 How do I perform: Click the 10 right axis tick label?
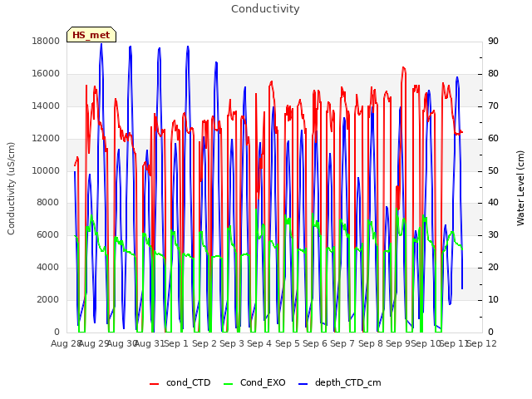[x=493, y=299]
